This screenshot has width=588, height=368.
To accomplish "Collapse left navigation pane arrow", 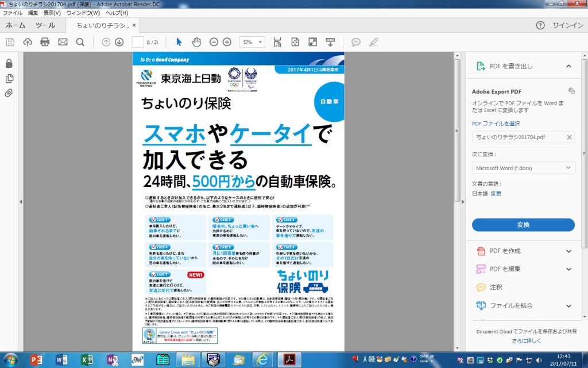I will [21, 202].
